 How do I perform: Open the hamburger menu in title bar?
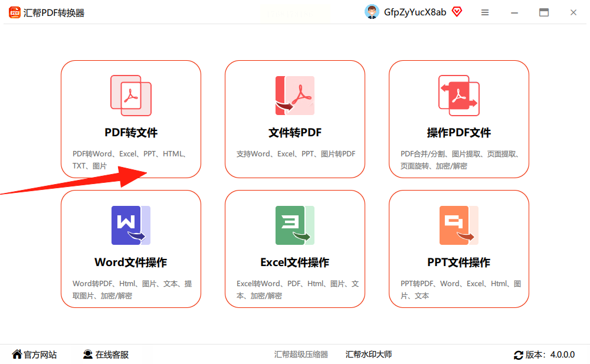[485, 12]
